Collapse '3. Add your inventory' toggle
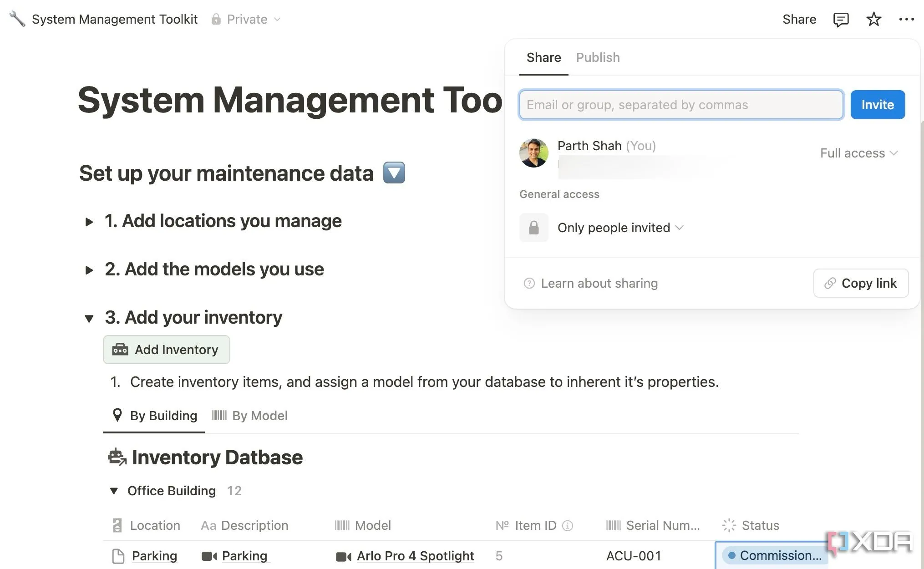Viewport: 924px width, 569px height. tap(89, 318)
